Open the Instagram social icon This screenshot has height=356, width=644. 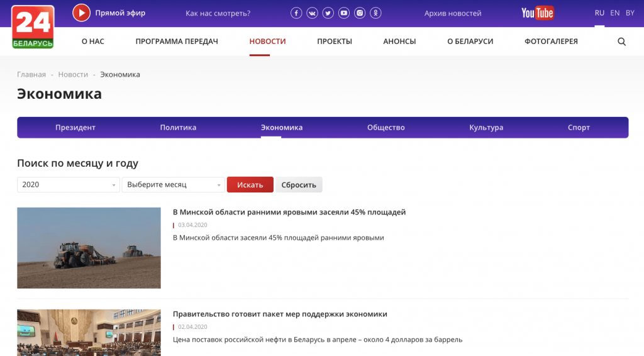coord(360,13)
